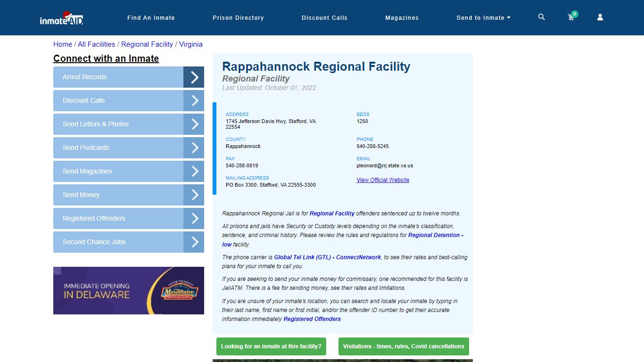Screen dimensions: 644x362
Task: Click the arrow beside Registered Offenders
Action: tap(194, 218)
